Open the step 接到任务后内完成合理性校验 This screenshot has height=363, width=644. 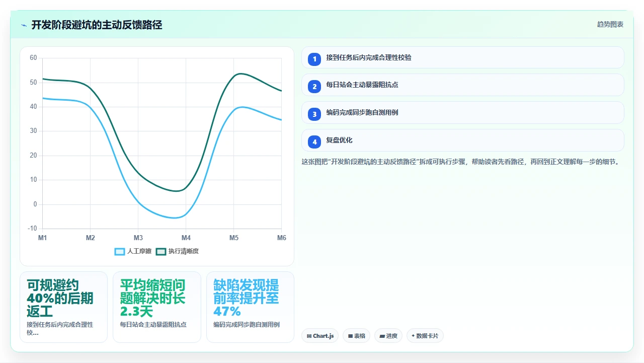463,57
